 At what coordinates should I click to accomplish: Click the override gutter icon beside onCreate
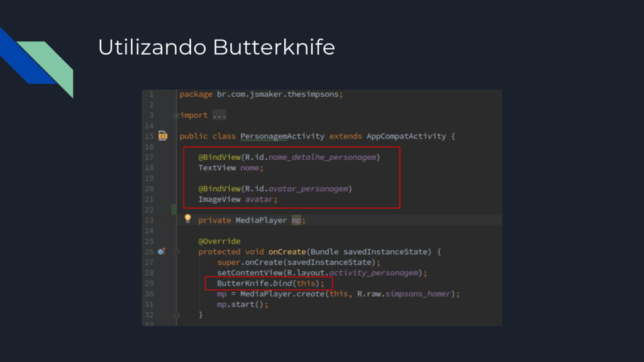coord(162,251)
